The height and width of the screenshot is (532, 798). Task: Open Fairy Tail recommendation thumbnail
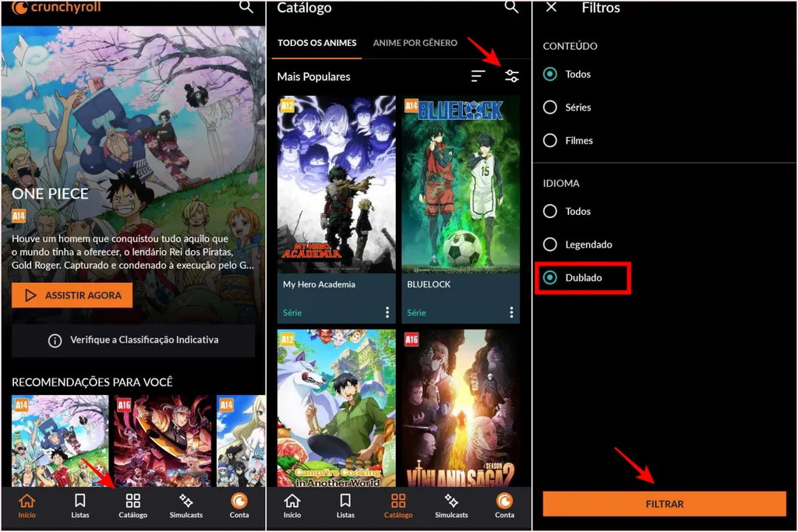pyautogui.click(x=241, y=441)
